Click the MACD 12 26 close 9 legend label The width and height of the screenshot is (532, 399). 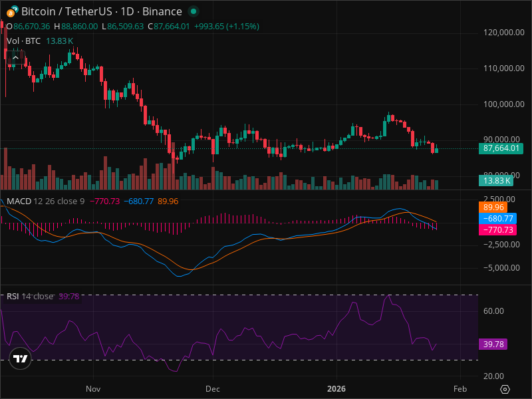point(45,201)
